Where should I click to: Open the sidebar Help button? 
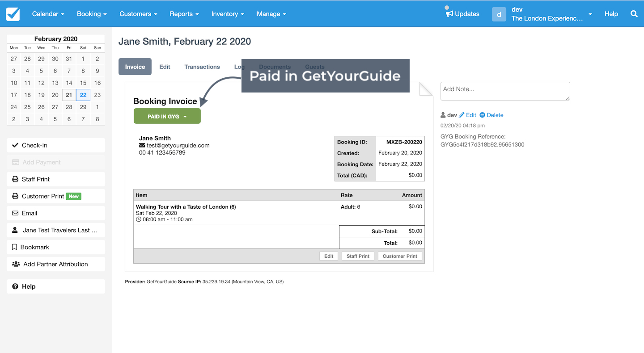click(56, 286)
